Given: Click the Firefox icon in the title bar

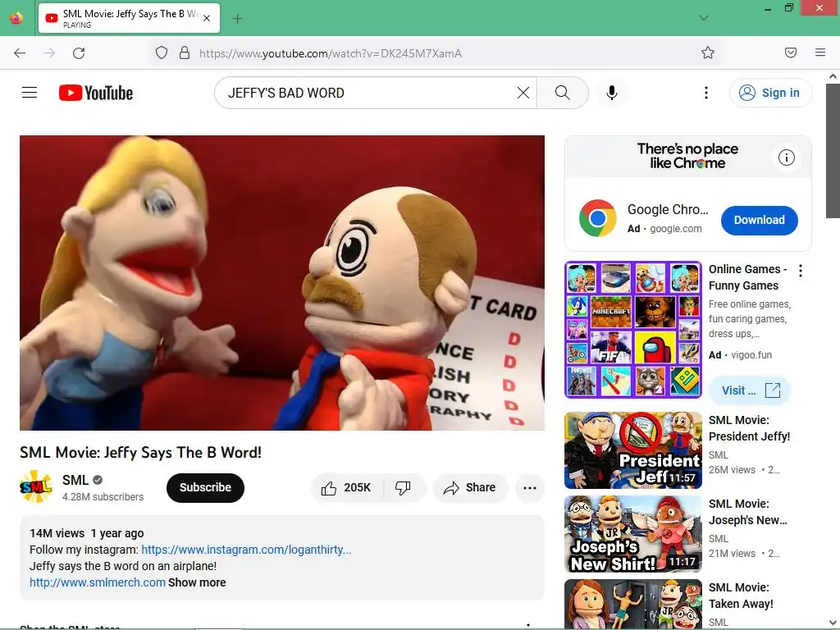Looking at the screenshot, I should (16, 18).
